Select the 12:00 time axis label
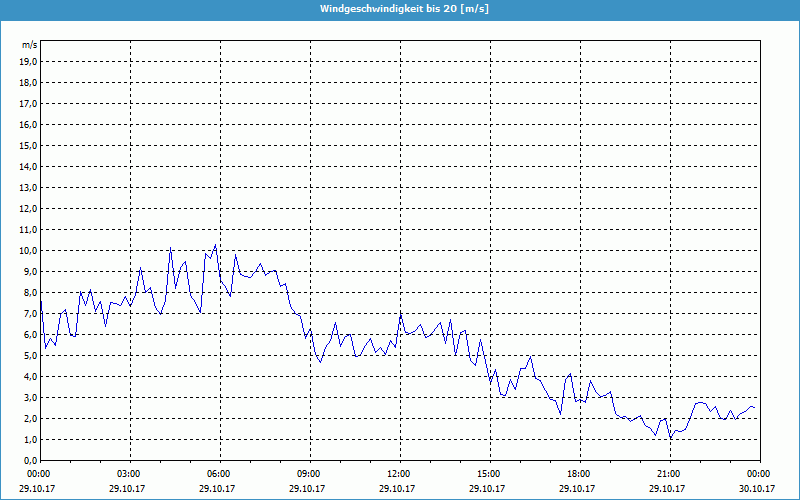Viewport: 800px width, 500px height. pyautogui.click(x=399, y=473)
